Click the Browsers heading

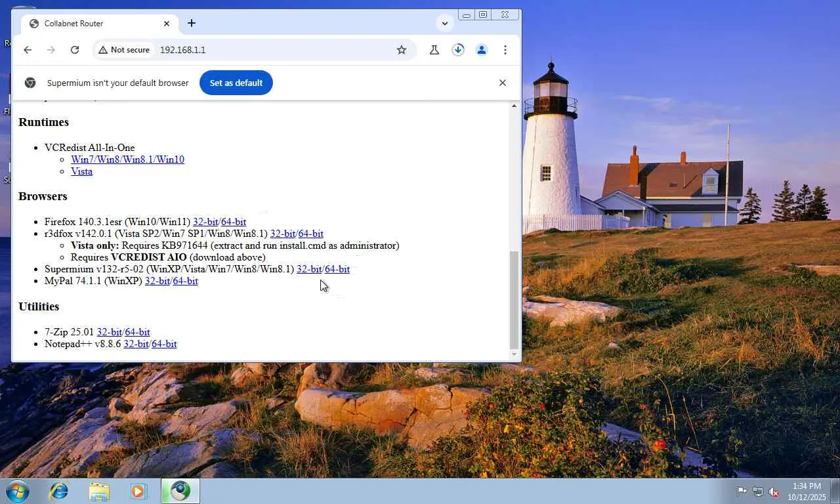43,196
